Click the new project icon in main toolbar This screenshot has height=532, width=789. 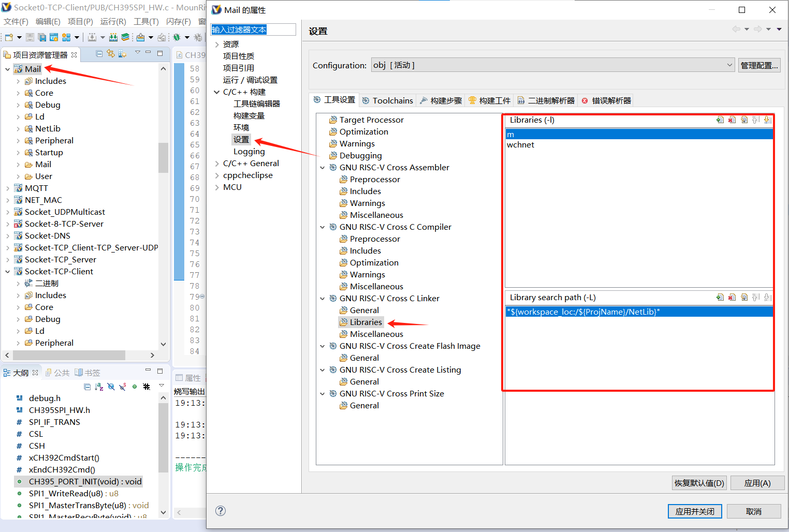[x=9, y=37]
